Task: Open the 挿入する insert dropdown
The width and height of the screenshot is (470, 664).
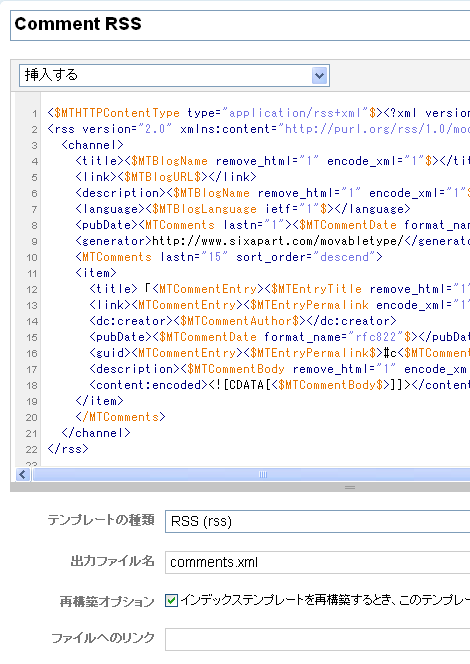Action: click(174, 76)
